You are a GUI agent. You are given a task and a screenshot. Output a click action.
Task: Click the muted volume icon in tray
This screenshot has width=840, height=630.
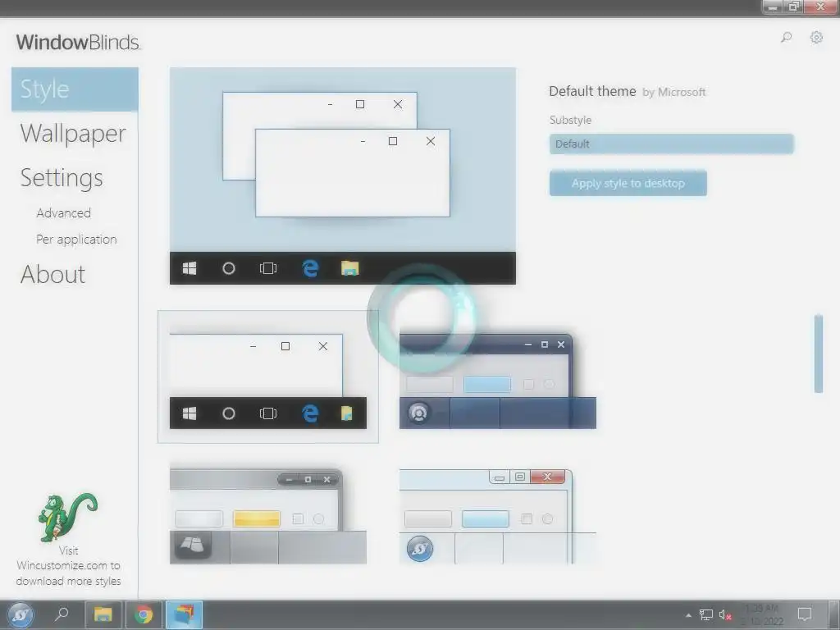coord(725,615)
